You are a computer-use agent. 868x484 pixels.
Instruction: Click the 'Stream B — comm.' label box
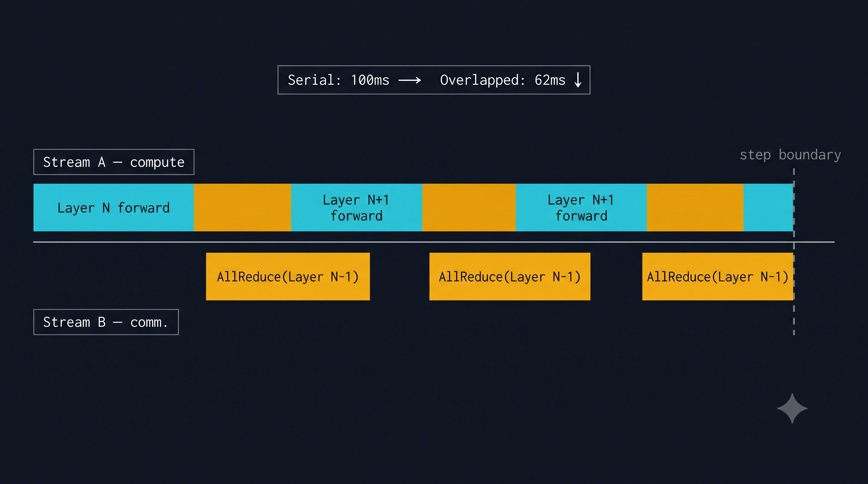pyautogui.click(x=106, y=322)
